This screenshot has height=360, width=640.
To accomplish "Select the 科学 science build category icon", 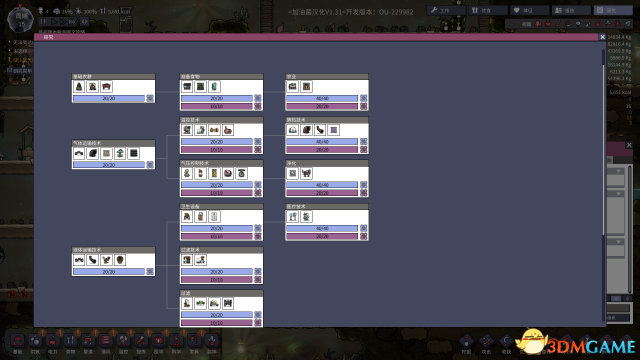I will point(176,340).
